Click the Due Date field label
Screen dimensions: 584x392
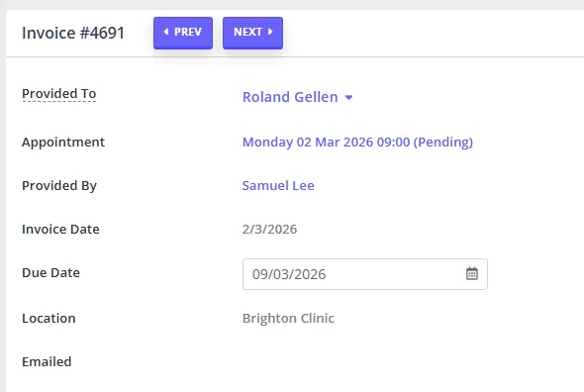(x=51, y=273)
